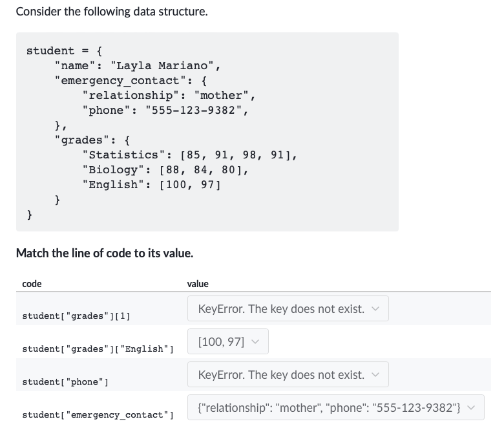Click the student["grades"][1] code label
This screenshot has height=428, width=504.
[76, 316]
